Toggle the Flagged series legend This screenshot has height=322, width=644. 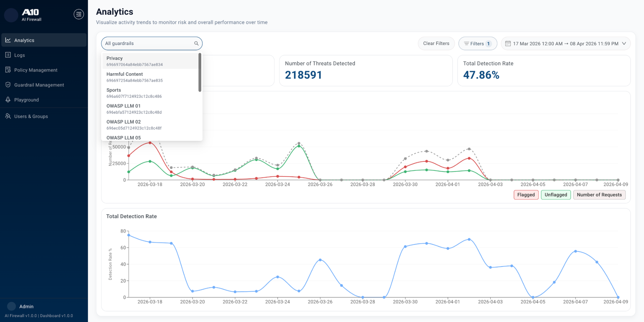click(x=526, y=195)
